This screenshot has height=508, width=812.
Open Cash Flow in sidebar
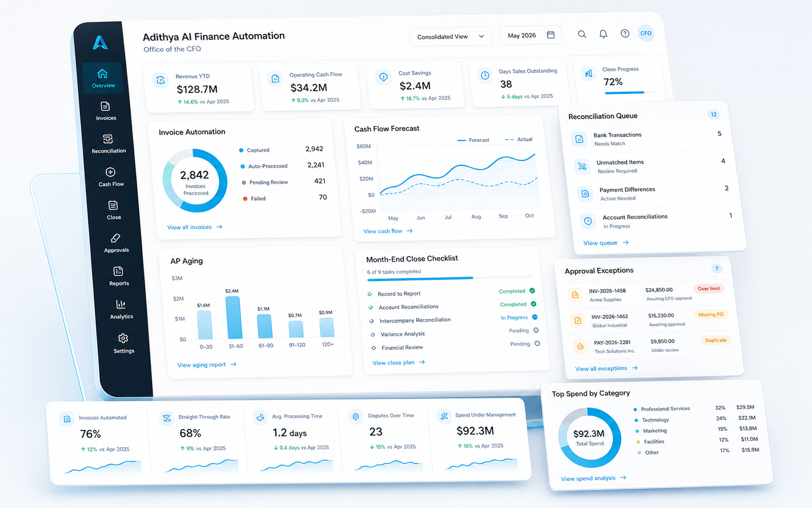click(x=111, y=177)
